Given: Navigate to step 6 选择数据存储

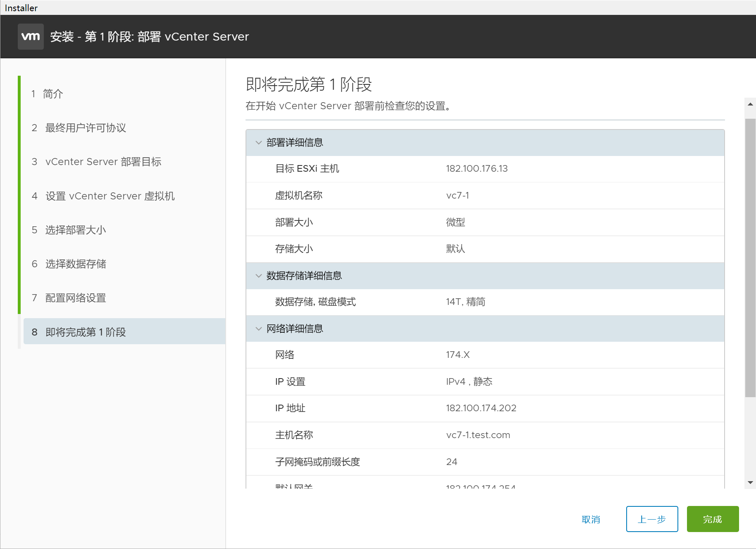Looking at the screenshot, I should (x=75, y=264).
